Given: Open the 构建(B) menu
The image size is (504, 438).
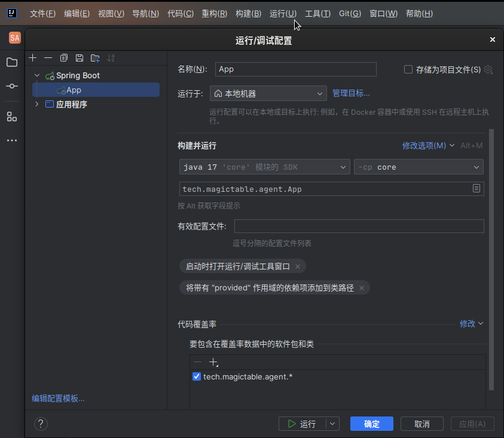Looking at the screenshot, I should pyautogui.click(x=248, y=13).
